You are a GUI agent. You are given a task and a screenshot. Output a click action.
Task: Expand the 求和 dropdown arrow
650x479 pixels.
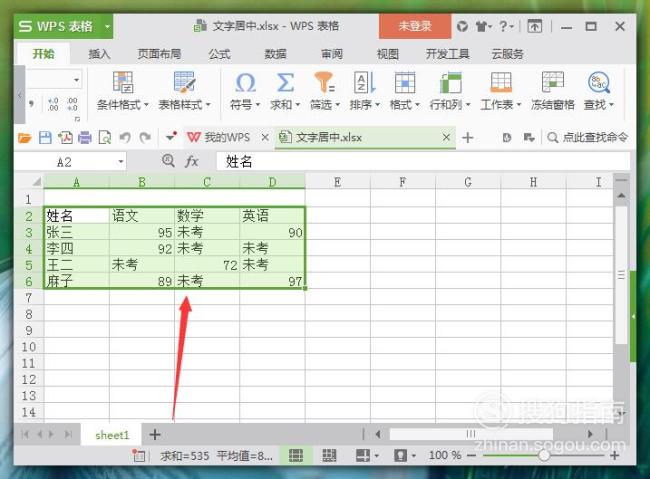[x=298, y=105]
